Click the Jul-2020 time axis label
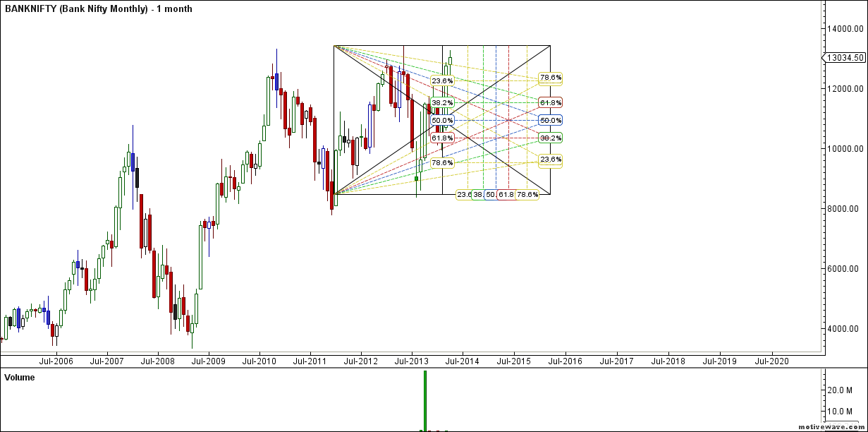This screenshot has height=432, width=868. 771,361
